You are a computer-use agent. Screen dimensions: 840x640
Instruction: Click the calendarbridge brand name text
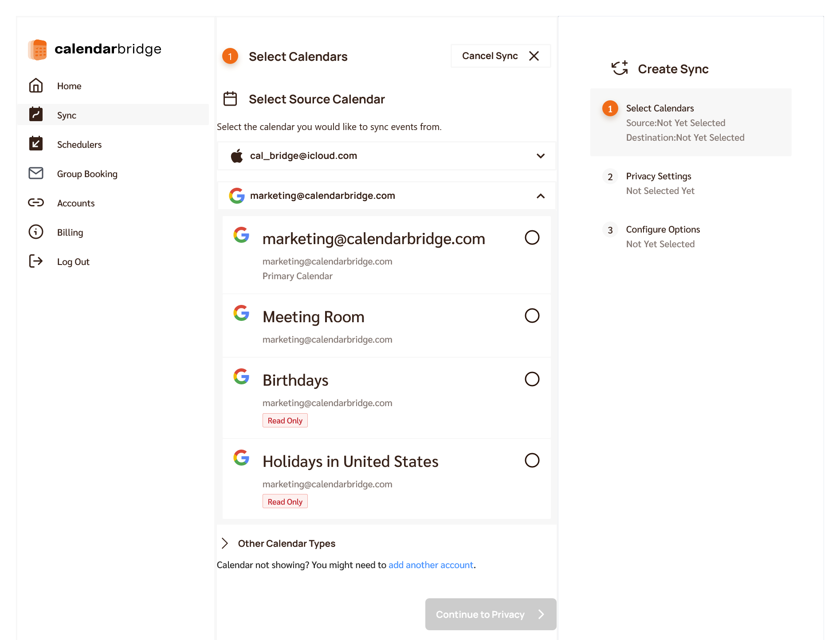(108, 49)
